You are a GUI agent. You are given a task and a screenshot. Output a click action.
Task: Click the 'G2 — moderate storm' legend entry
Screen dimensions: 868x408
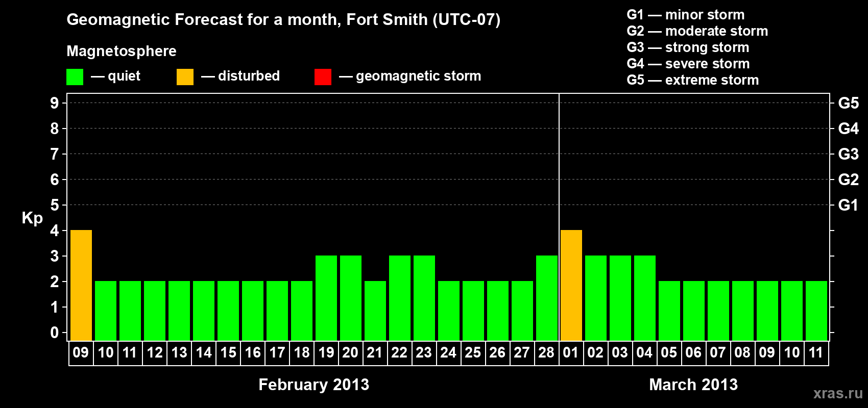tap(697, 31)
